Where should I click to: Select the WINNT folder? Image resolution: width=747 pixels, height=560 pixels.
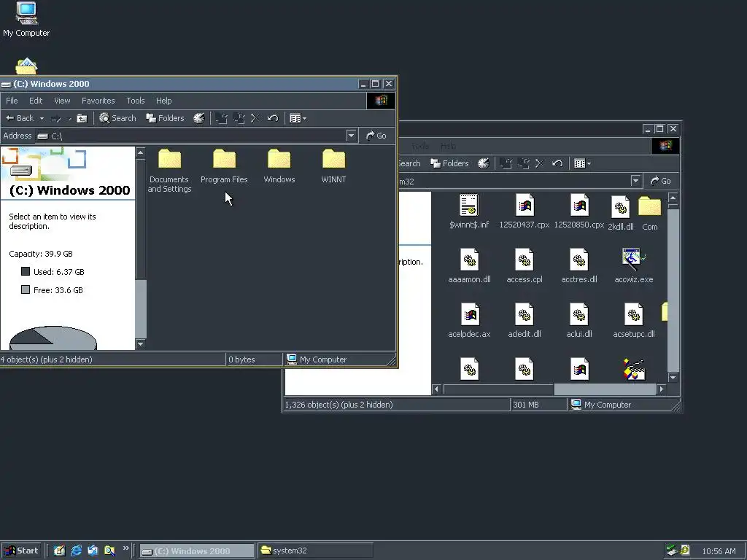[x=333, y=167]
